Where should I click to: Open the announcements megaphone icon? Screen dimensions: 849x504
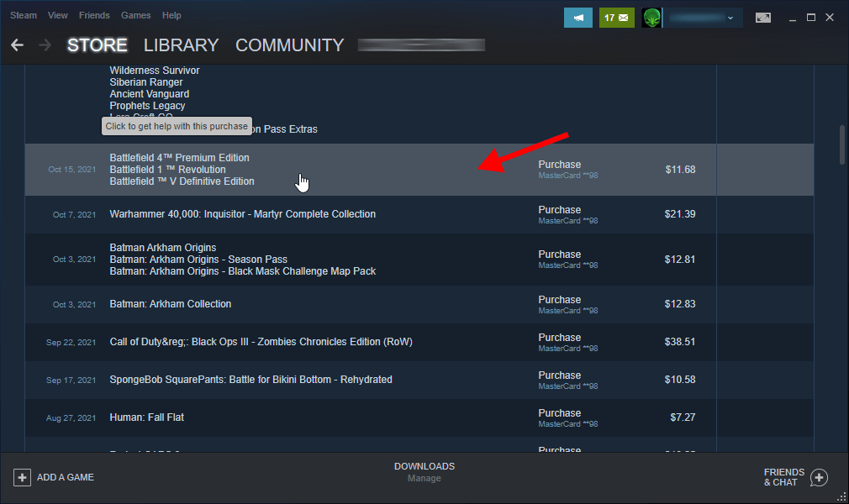point(577,18)
